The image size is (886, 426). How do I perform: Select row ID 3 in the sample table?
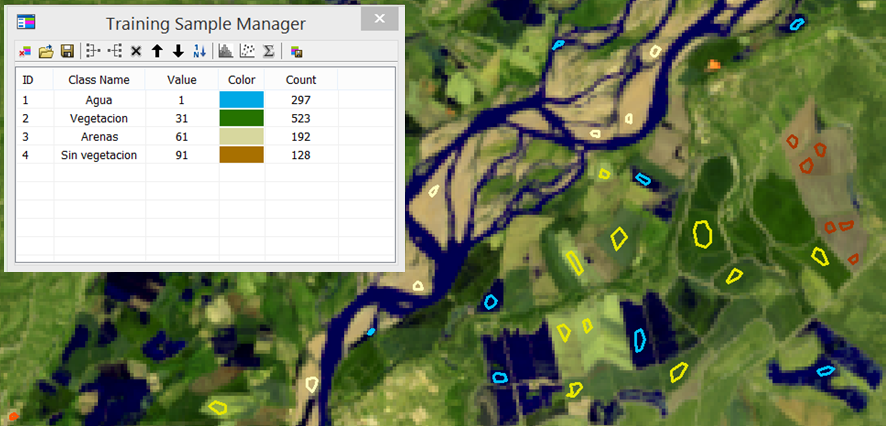25,137
